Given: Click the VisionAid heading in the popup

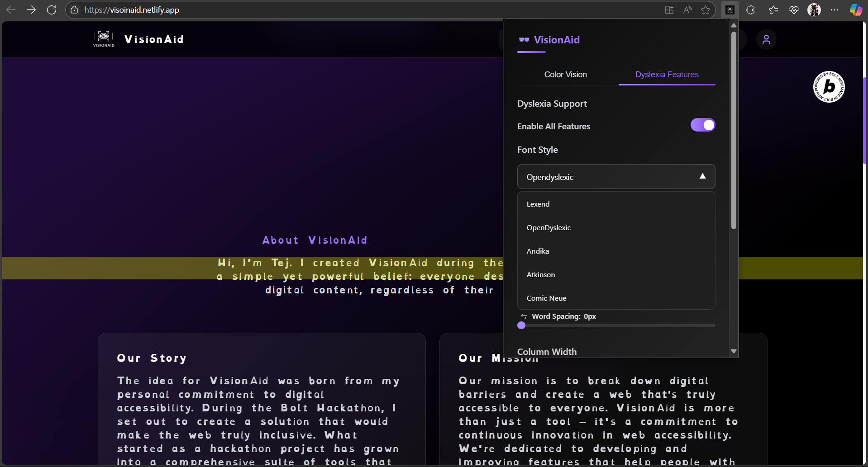Looking at the screenshot, I should point(557,40).
